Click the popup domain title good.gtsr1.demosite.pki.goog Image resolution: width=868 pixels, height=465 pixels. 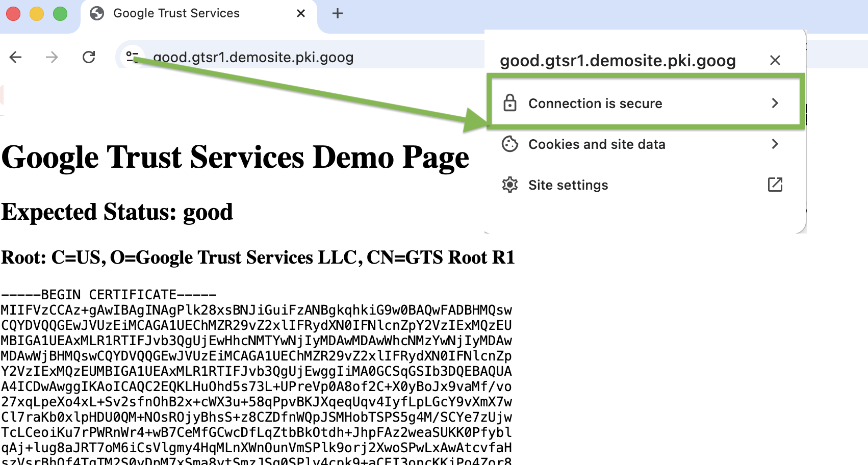pyautogui.click(x=618, y=61)
